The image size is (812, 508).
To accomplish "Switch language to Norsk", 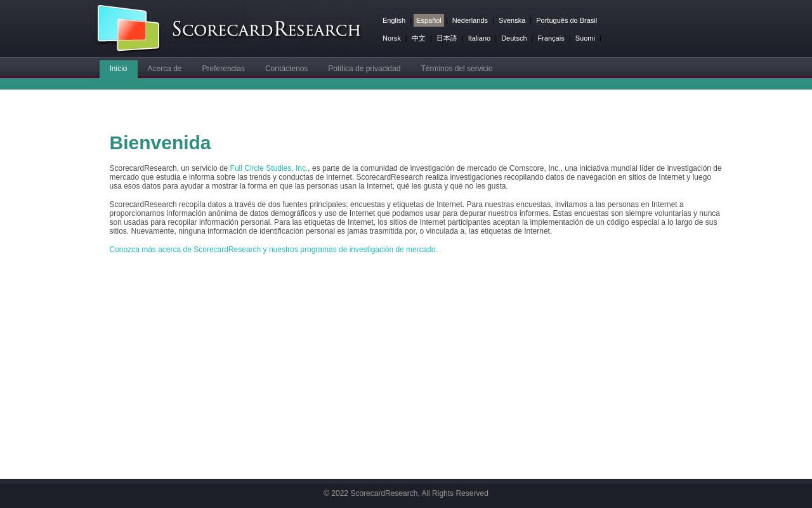I will click(x=391, y=38).
